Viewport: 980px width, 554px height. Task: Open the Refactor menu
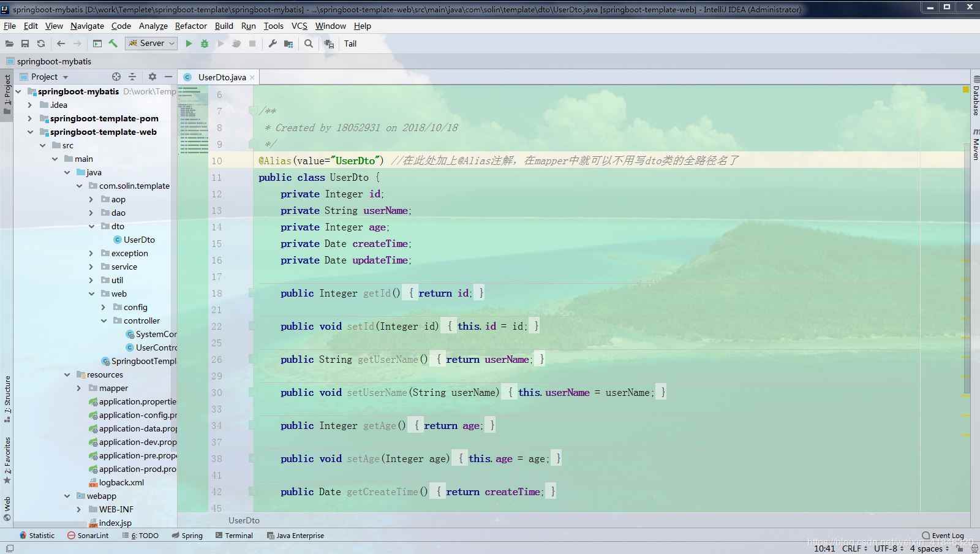190,26
